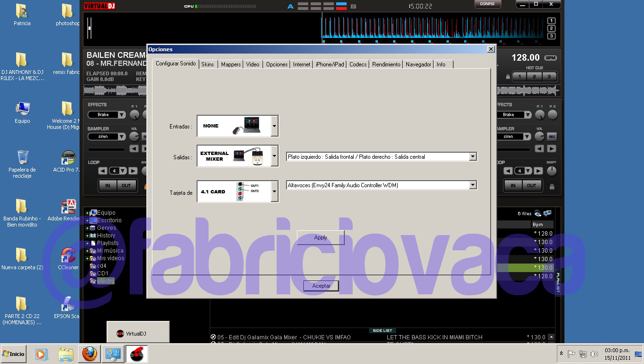
Task: Click the BPM button on right deck
Action: click(x=550, y=58)
